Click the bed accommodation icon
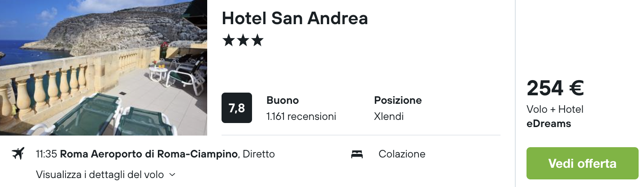The width and height of the screenshot is (644, 187). coord(357,154)
